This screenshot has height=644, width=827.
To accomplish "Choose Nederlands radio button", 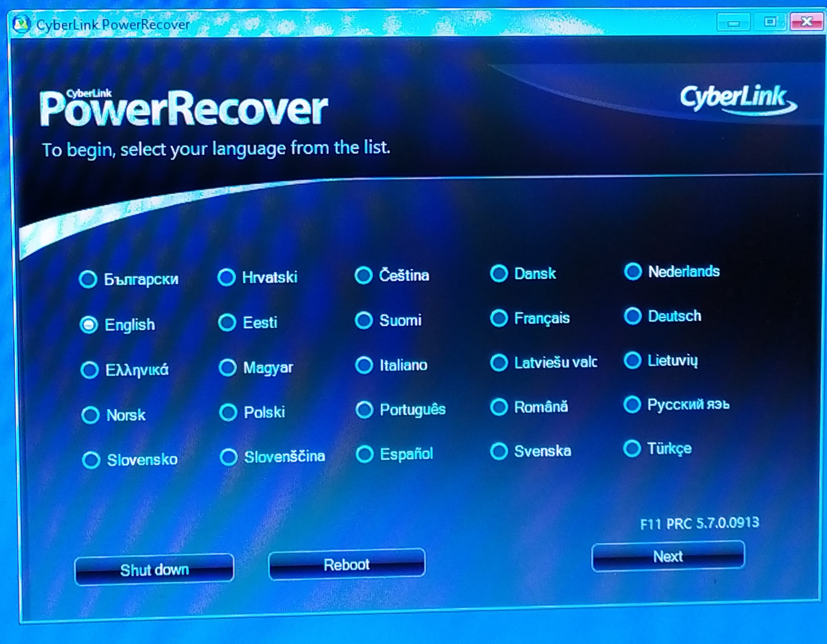I will [633, 271].
